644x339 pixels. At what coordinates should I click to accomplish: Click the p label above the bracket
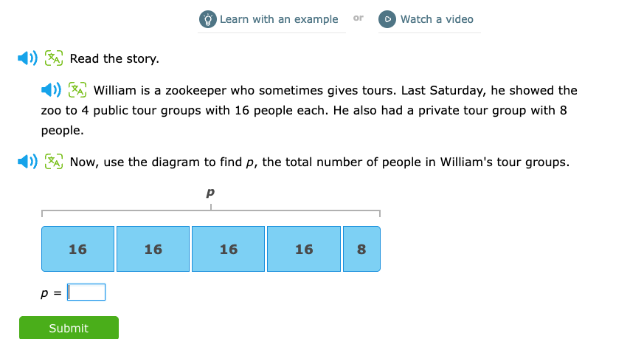coord(210,192)
